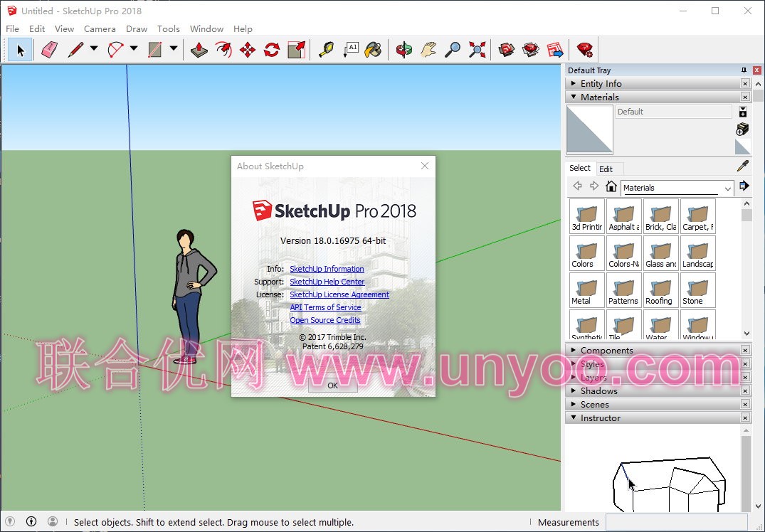
Task: Click the Send to LayOut icon
Action: [x=555, y=50]
